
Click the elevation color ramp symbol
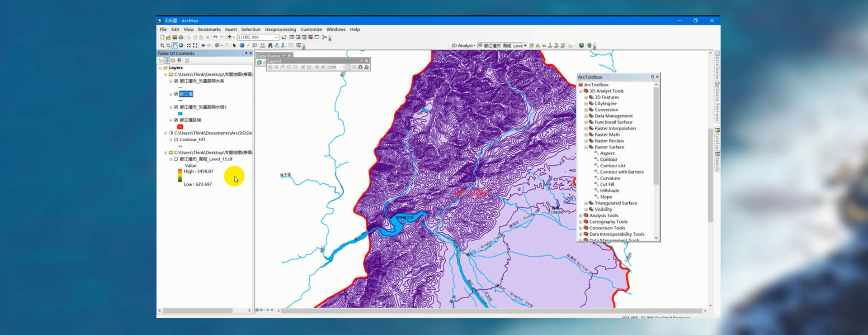click(180, 175)
